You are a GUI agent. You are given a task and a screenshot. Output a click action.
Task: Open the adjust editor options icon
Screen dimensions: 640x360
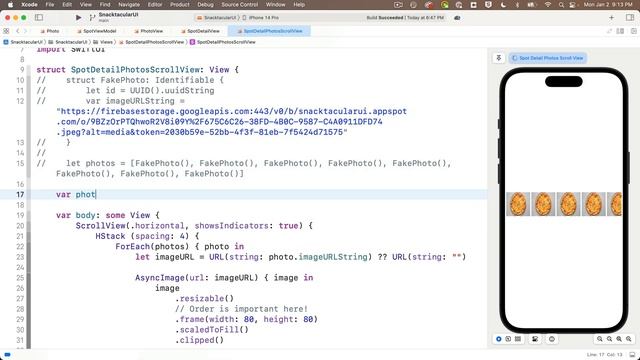[620, 31]
